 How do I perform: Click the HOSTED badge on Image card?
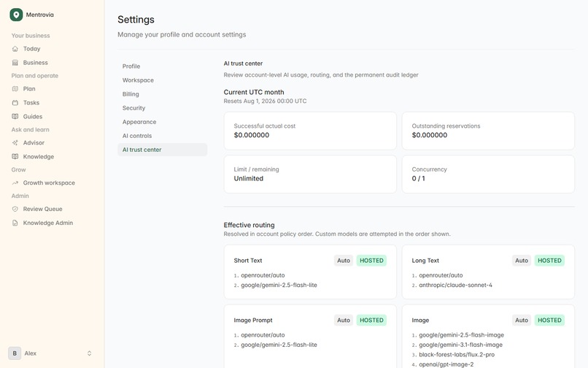pos(550,321)
